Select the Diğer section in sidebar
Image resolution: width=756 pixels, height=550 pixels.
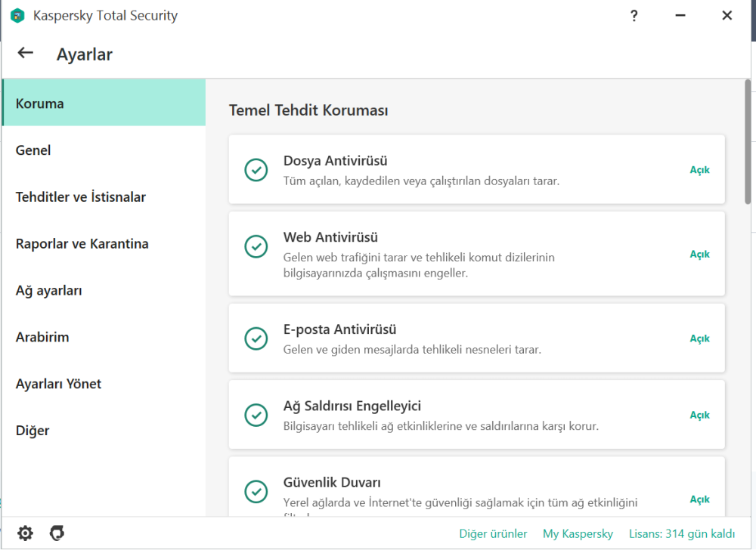tap(104, 430)
